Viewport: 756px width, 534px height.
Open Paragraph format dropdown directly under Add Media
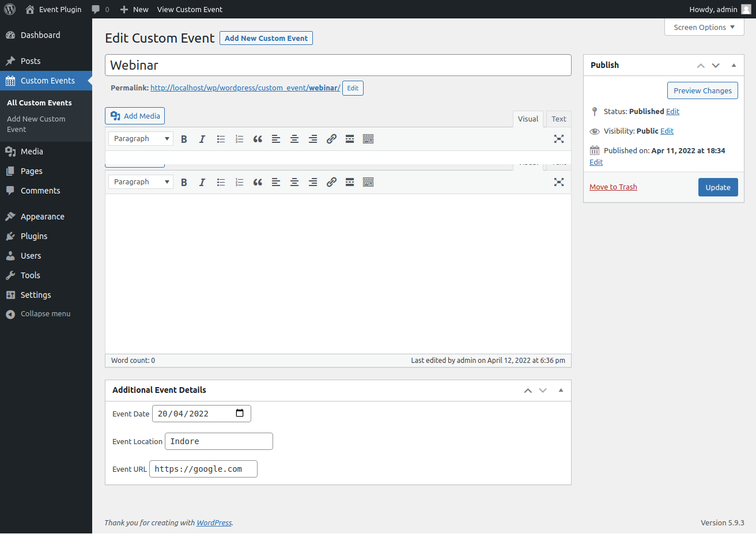click(141, 139)
